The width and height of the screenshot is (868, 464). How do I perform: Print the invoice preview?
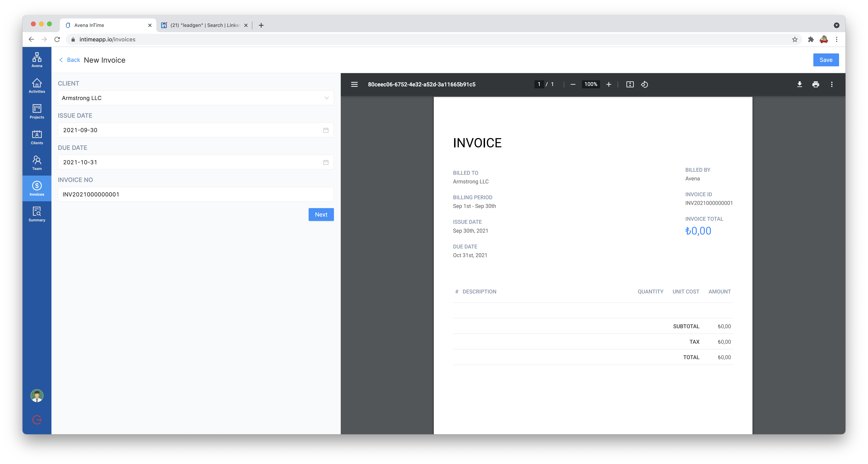coord(815,84)
